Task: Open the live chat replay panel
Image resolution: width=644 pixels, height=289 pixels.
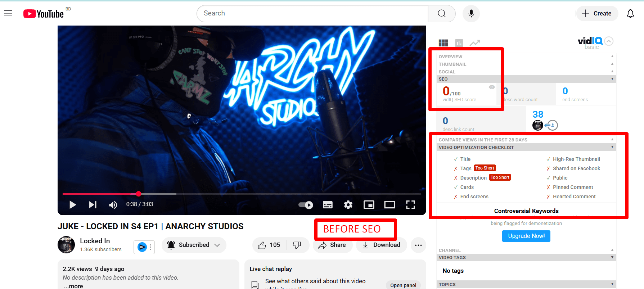Action: pos(403,285)
